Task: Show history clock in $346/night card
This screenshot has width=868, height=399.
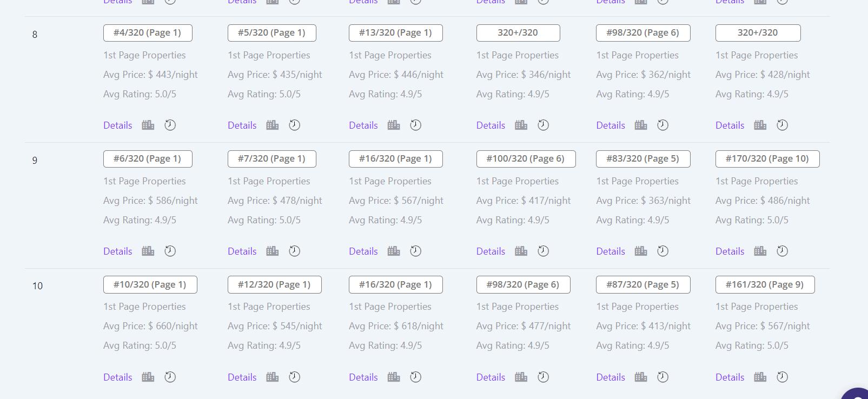Action: [x=543, y=125]
